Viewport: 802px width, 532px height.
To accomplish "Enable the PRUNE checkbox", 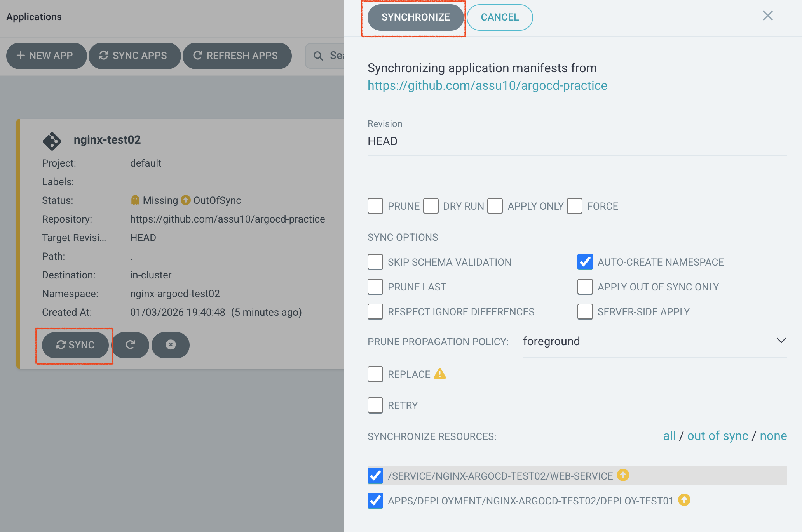I will click(375, 206).
